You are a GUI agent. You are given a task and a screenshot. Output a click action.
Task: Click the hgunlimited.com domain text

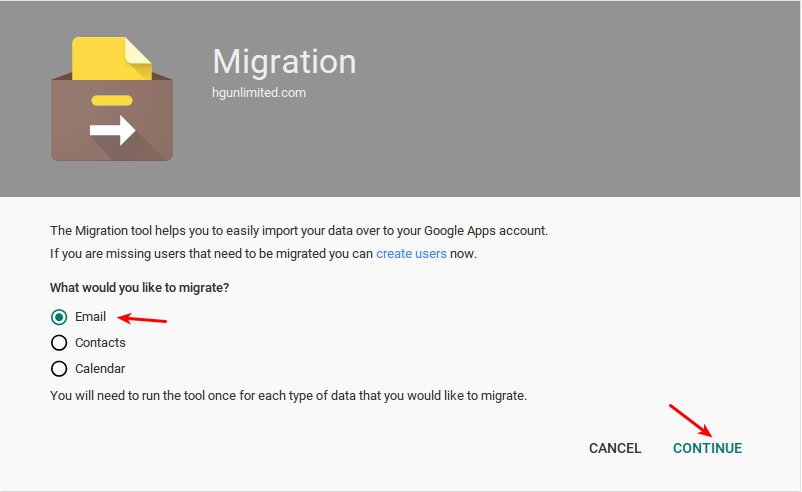pyautogui.click(x=259, y=93)
